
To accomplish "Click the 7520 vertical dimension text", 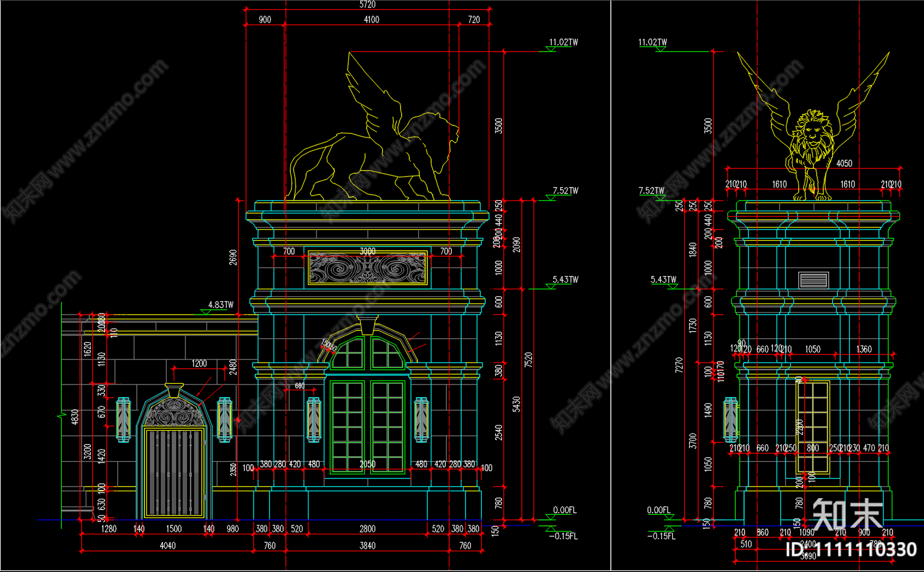I will click(x=528, y=360).
